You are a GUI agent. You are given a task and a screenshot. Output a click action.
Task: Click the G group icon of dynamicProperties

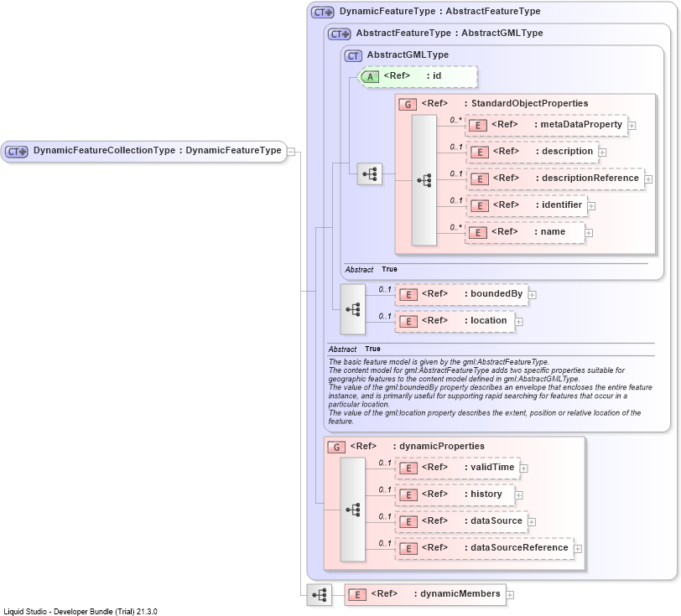pos(336,448)
